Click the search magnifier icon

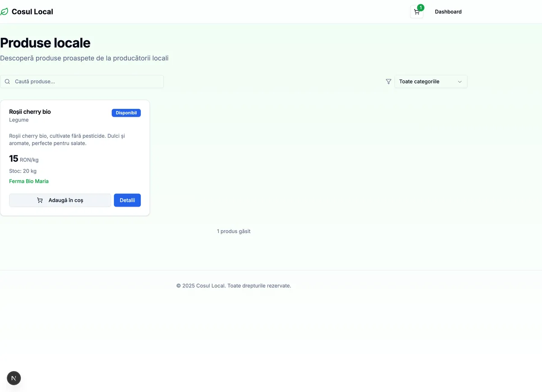point(8,82)
